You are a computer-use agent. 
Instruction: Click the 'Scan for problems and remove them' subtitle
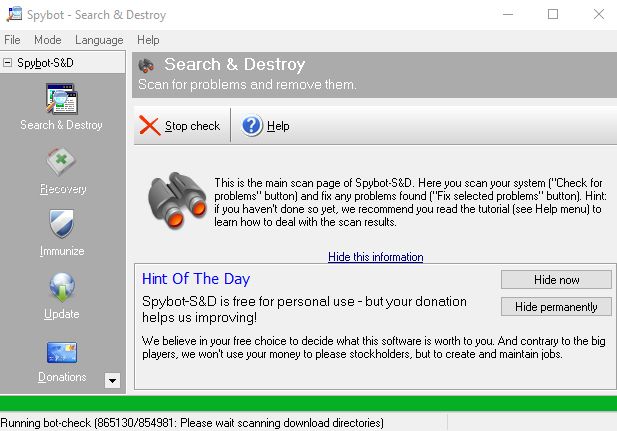[x=248, y=84]
